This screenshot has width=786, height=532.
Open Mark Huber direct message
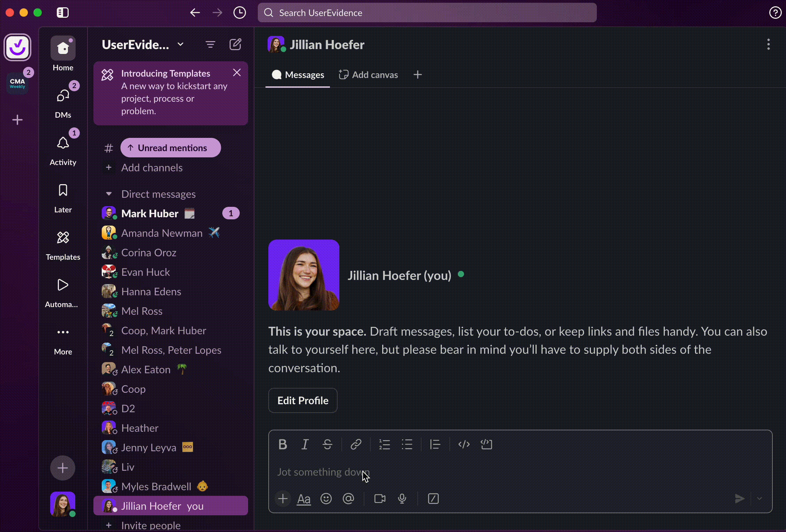171,213
